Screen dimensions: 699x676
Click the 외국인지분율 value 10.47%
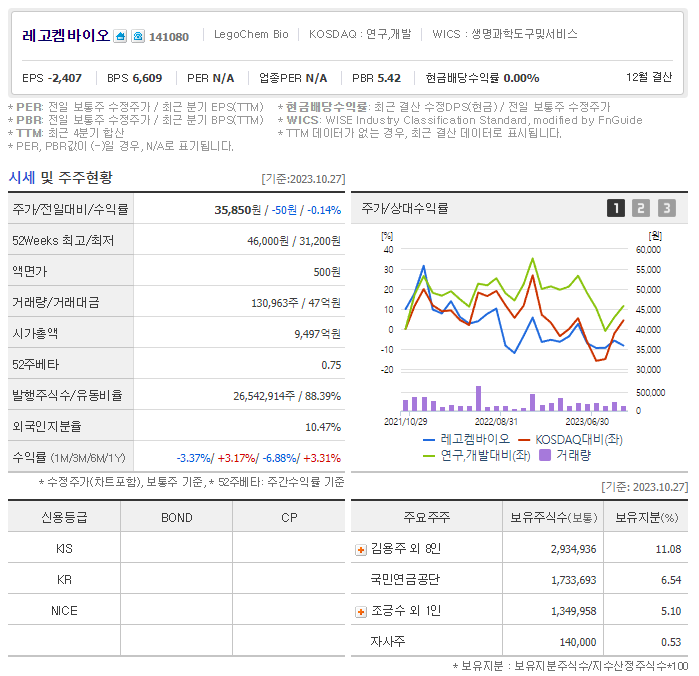[323, 427]
